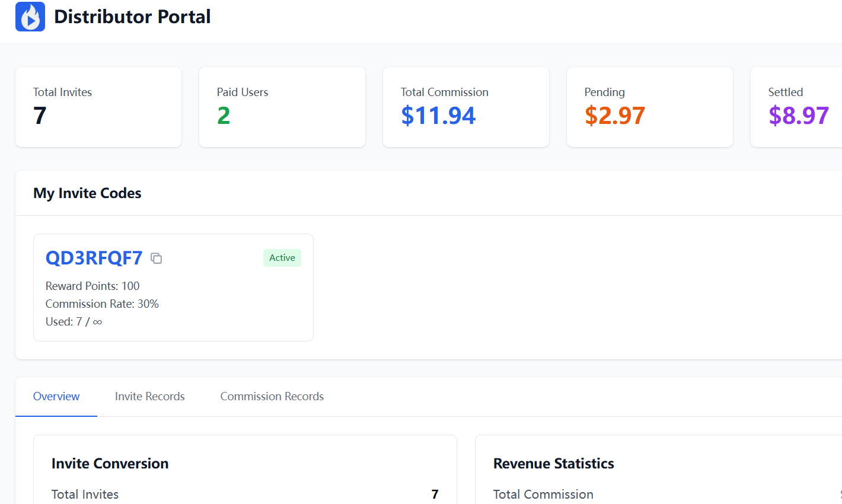The height and width of the screenshot is (504, 842).
Task: Open the Commission Records tab
Action: coord(272,396)
